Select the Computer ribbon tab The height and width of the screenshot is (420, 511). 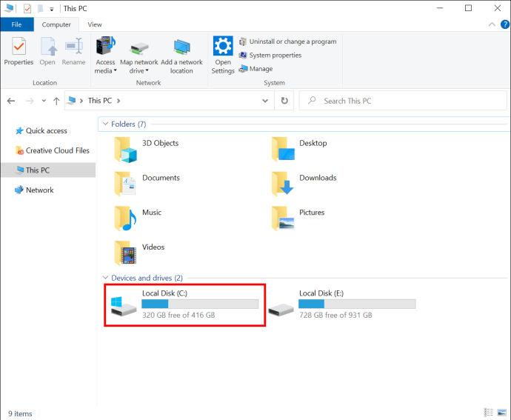click(x=56, y=24)
